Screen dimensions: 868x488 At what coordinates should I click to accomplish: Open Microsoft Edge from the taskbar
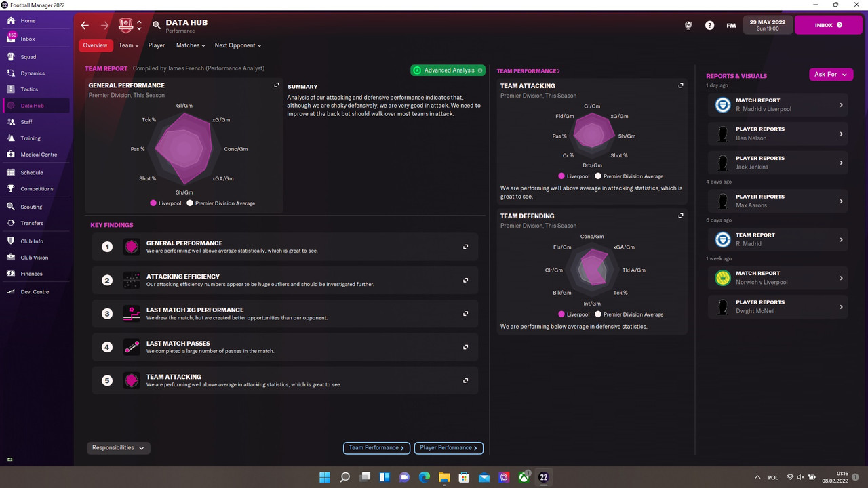click(x=425, y=477)
